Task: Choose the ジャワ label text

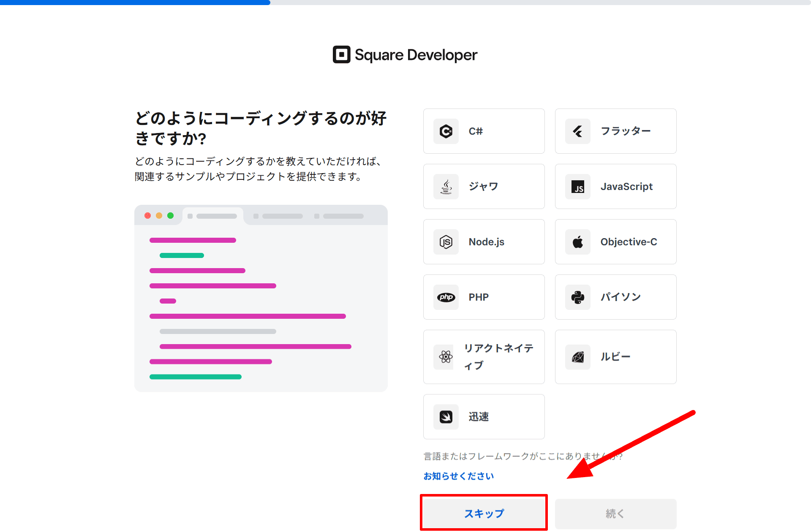Action: coord(483,187)
